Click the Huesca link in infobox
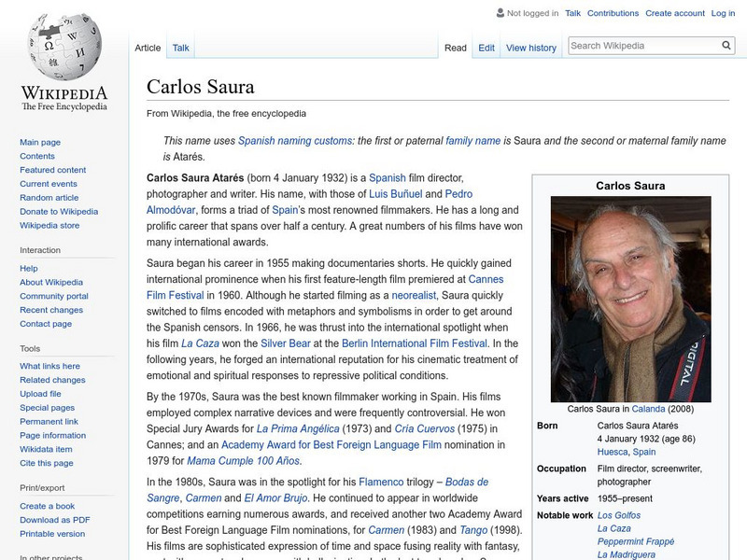 pos(613,452)
